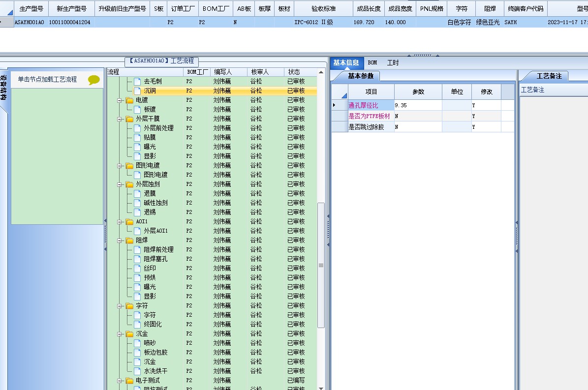Click the 阻焊塞孔 document icon
The image size is (588, 390).
(x=138, y=259)
